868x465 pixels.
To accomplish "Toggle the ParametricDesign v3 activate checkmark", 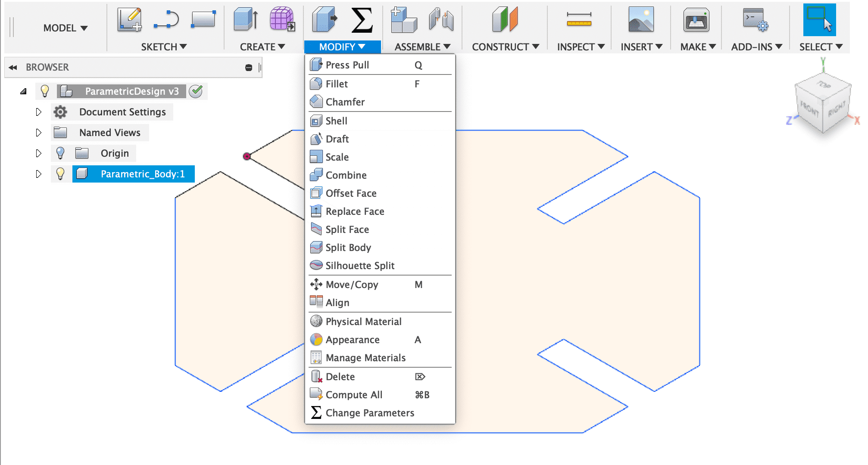I will coord(196,91).
